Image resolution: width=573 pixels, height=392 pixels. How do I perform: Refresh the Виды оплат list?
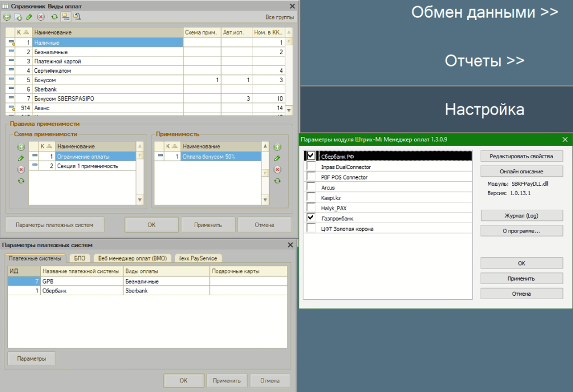click(54, 17)
